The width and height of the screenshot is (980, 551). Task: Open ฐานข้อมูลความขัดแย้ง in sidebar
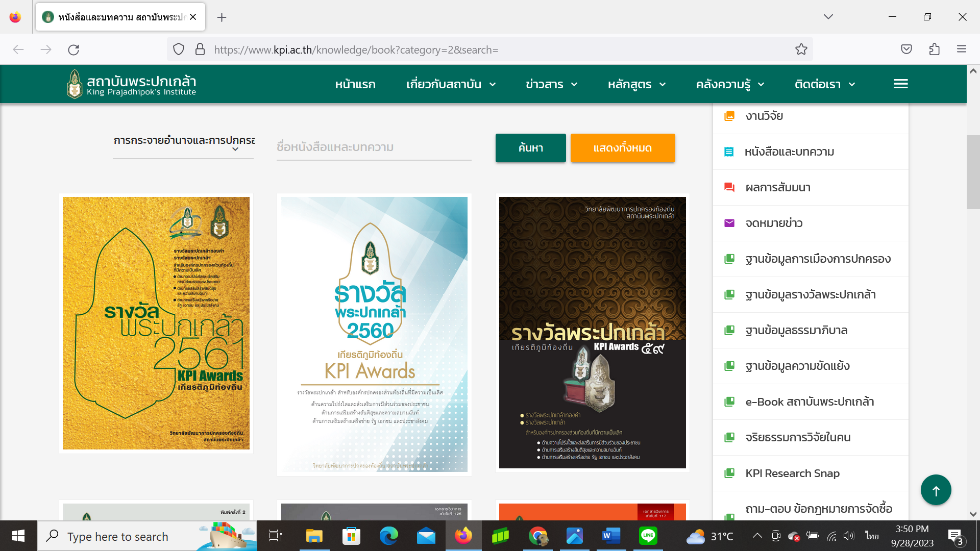tap(811, 366)
